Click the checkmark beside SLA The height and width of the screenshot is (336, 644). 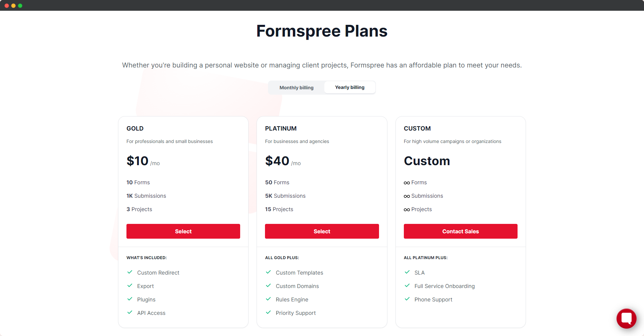point(407,272)
